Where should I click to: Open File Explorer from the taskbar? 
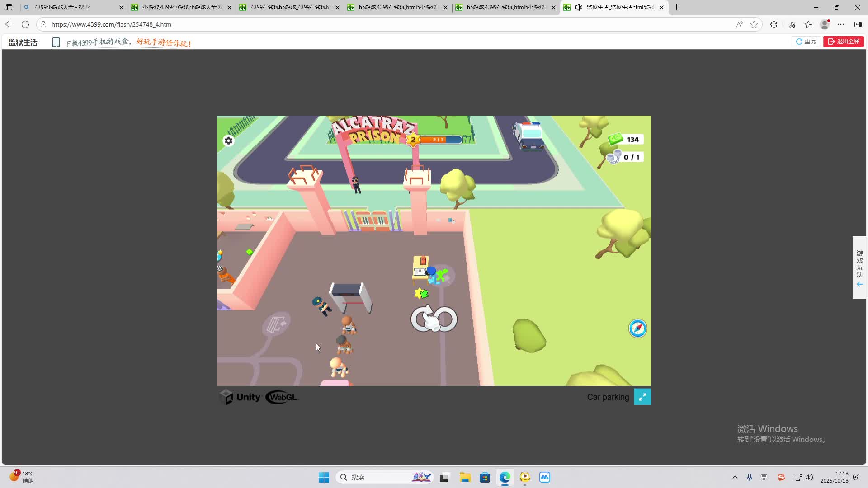coord(465,477)
